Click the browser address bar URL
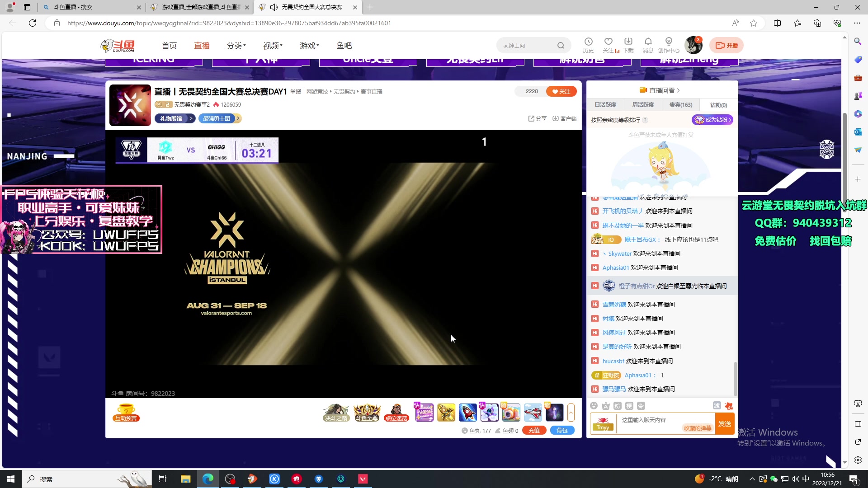868x488 pixels. tap(229, 23)
